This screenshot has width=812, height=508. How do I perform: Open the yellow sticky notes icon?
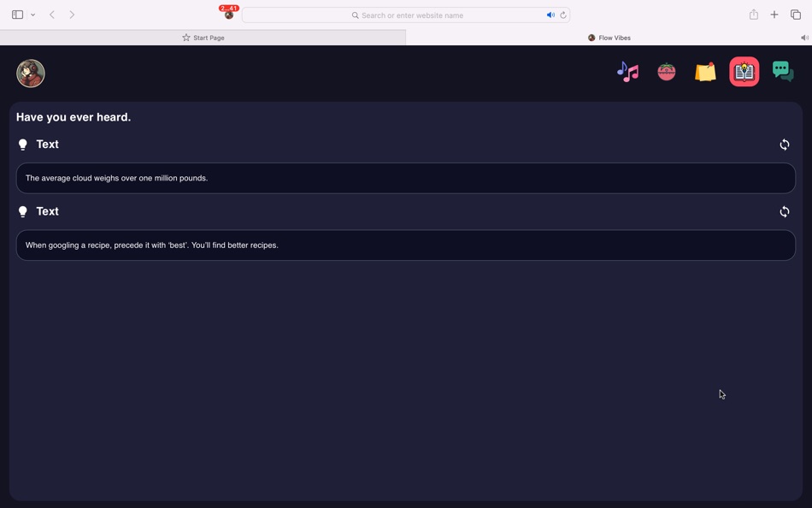[705, 72]
